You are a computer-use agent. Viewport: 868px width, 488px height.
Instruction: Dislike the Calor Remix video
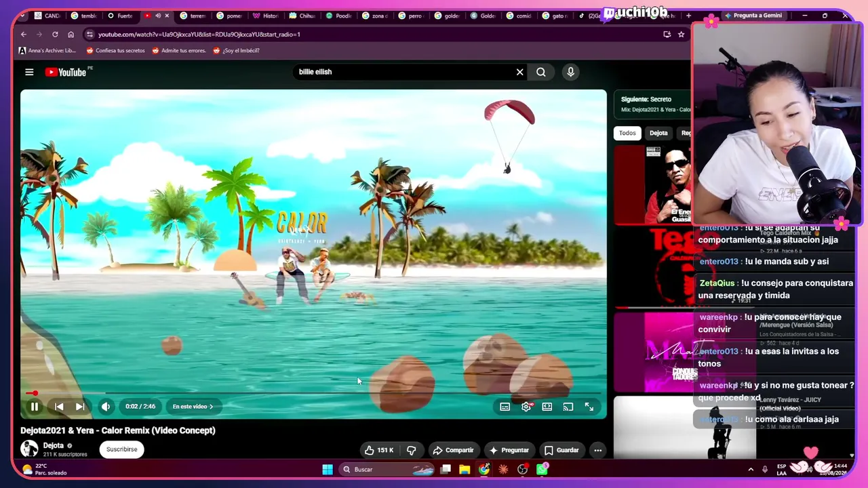(x=411, y=450)
